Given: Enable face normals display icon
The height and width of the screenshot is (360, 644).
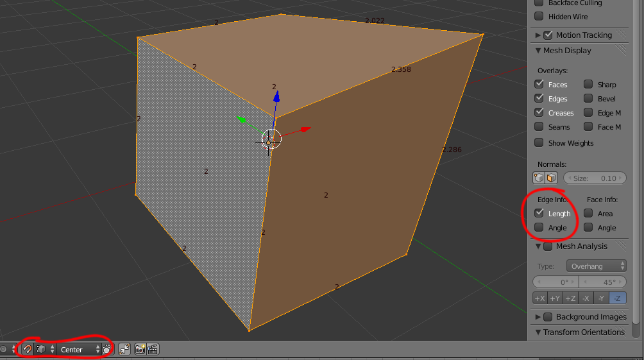Looking at the screenshot, I should pyautogui.click(x=551, y=178).
